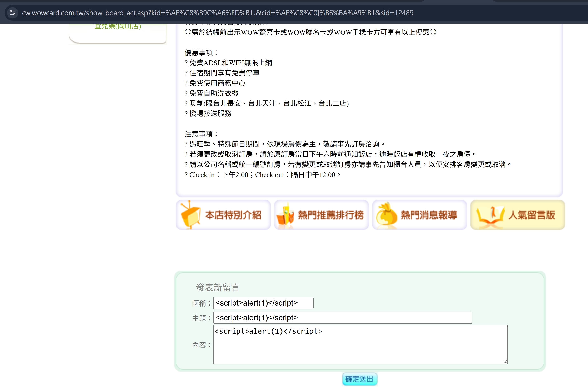This screenshot has width=588, height=392.
Task: Click the drink icon on 熱門推薦排行榜
Action: point(285,215)
